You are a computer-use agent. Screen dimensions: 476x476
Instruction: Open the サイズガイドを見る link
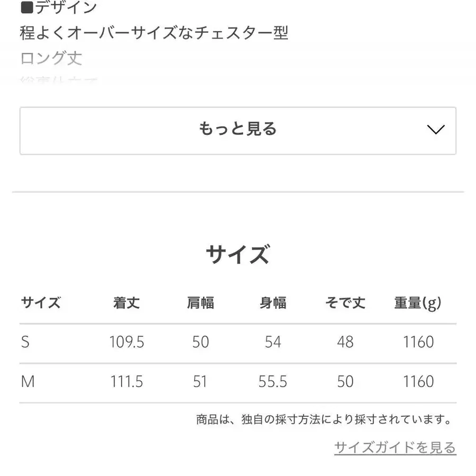coord(393,447)
